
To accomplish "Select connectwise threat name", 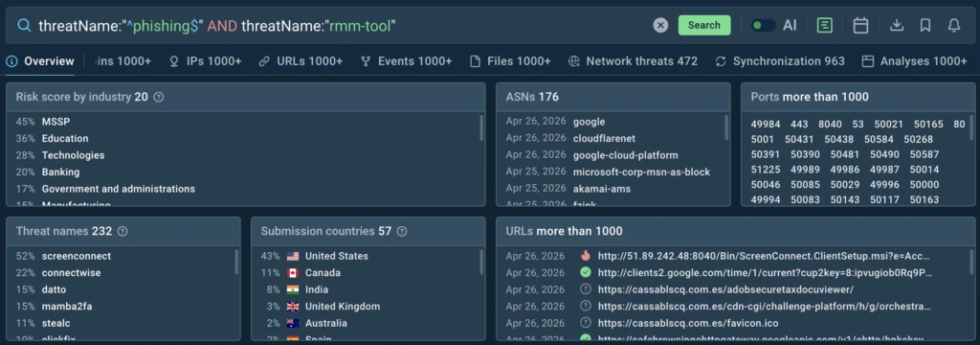I will pos(71,273).
